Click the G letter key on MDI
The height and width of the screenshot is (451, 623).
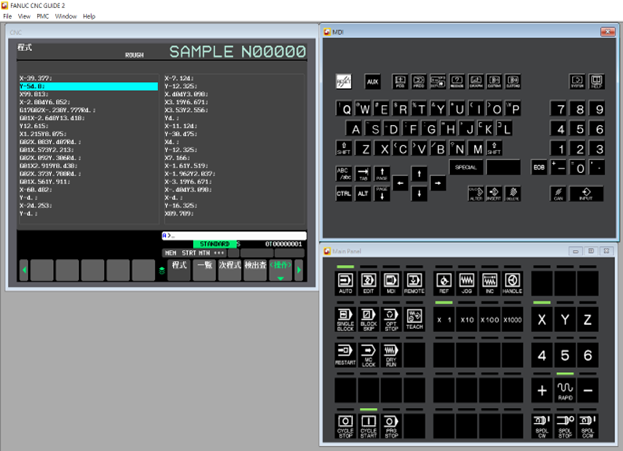[431, 129]
